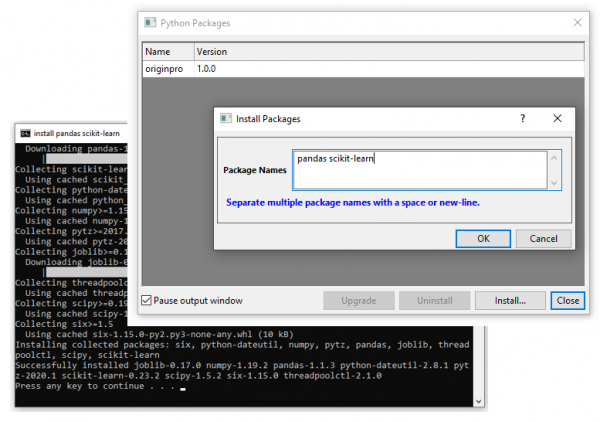Select the originpro package row
This screenshot has width=600, height=422.
tap(166, 69)
